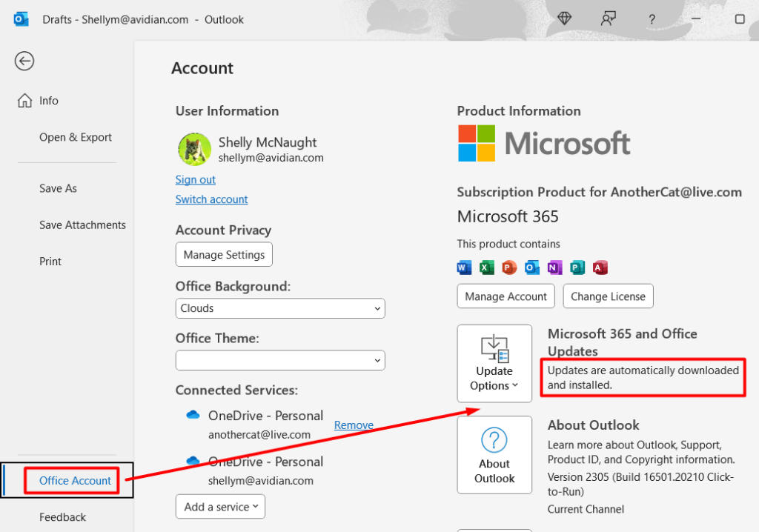Click the Sign out link
759x532 pixels.
click(196, 179)
